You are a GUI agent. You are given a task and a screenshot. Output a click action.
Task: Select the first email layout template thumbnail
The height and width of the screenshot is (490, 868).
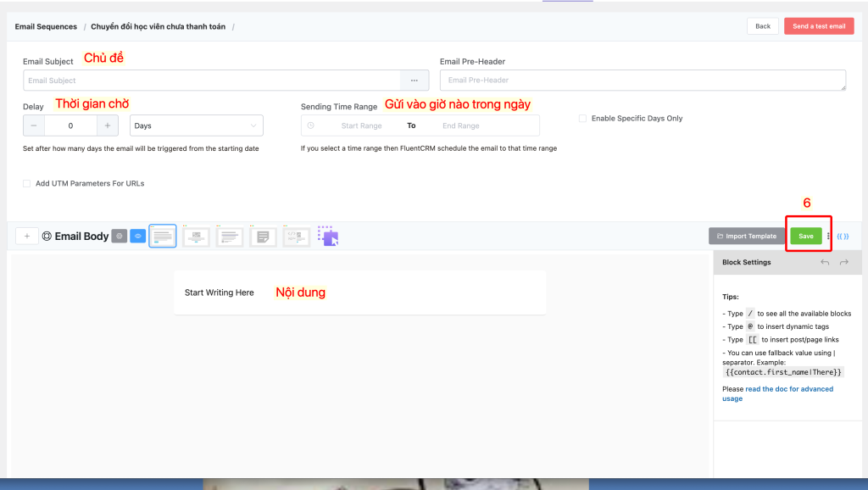[x=163, y=236]
